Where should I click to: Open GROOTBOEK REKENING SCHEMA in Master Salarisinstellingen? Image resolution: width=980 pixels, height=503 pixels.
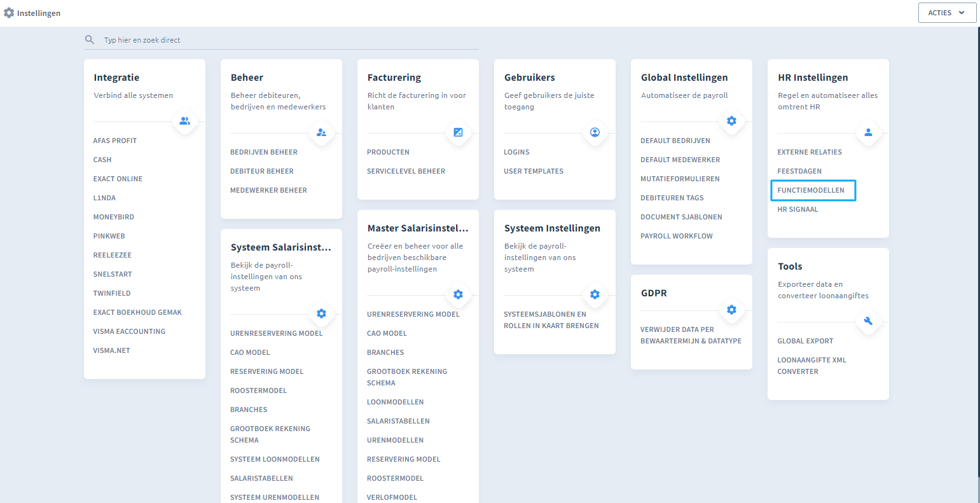pos(407,377)
